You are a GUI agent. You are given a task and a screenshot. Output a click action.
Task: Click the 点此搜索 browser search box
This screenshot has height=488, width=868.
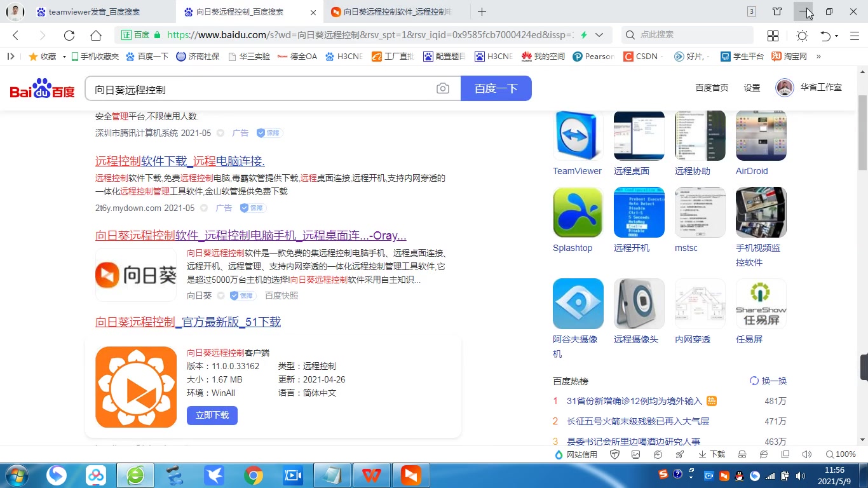(x=686, y=35)
